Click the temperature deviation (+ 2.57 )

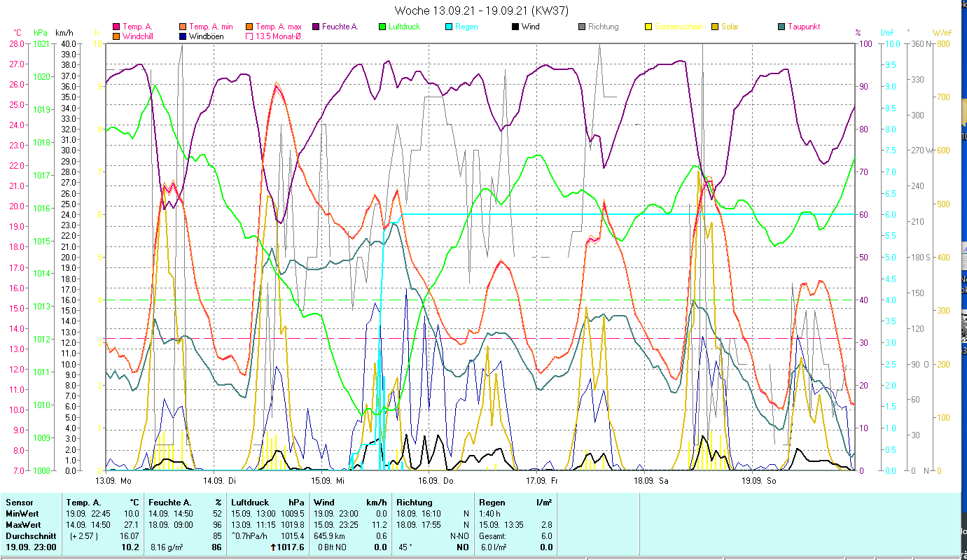point(83,536)
